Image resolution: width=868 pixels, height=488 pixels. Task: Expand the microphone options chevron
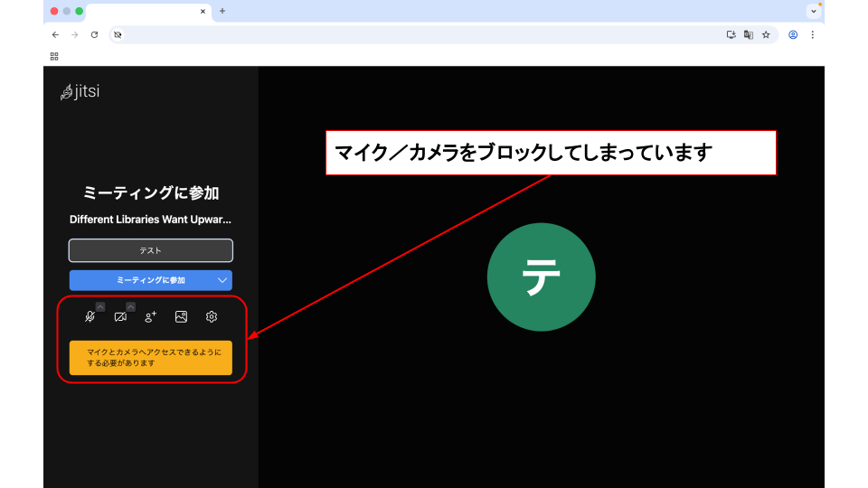100,306
